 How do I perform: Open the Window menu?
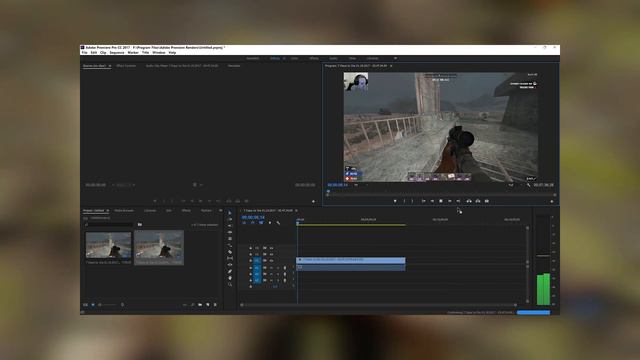[159, 53]
